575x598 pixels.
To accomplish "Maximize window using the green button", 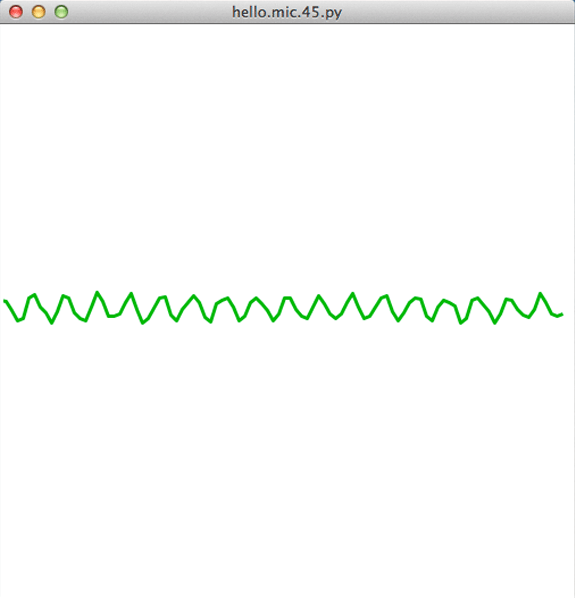I will [61, 12].
